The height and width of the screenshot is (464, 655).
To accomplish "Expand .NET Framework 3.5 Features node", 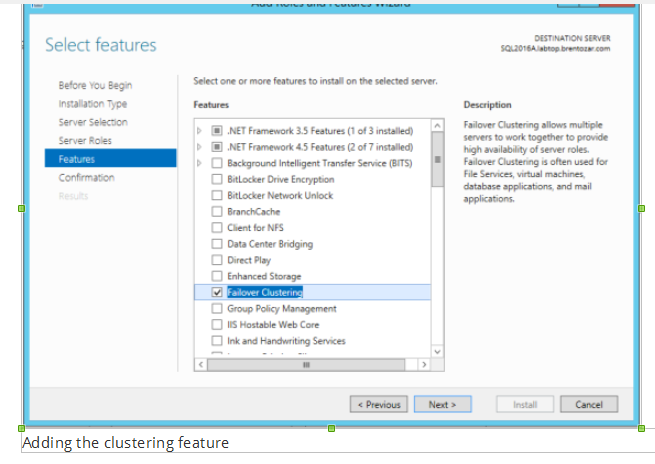I will (x=199, y=131).
